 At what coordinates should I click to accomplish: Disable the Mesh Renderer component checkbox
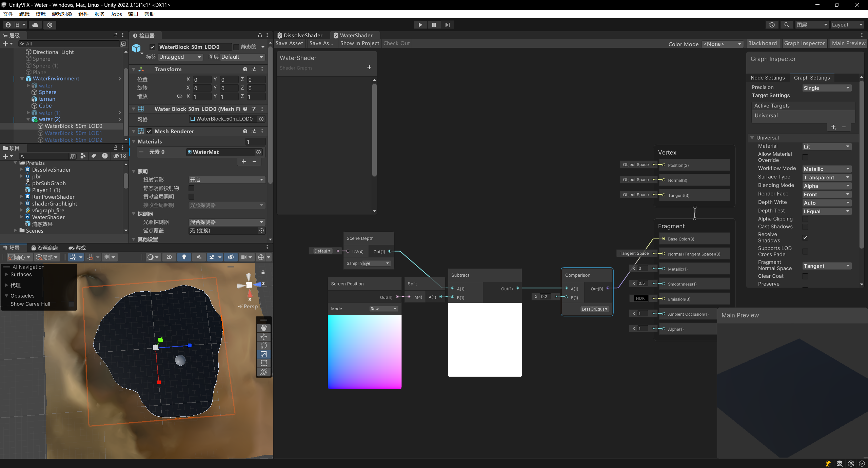(x=149, y=131)
